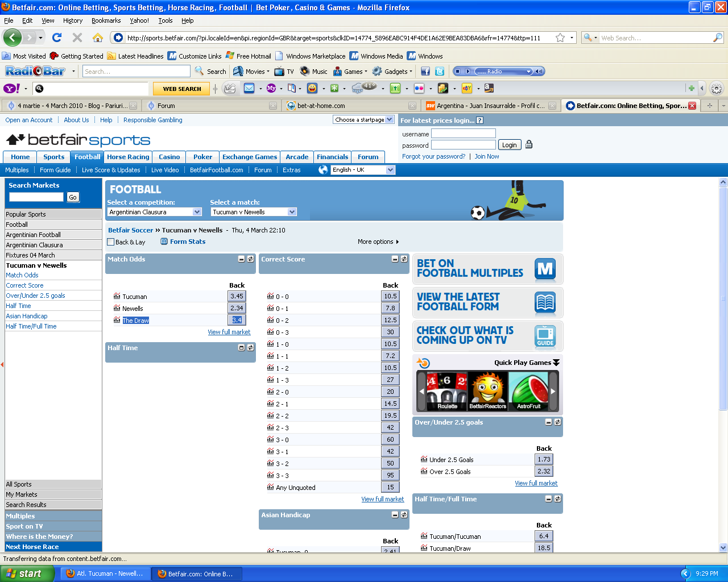Click the Login button
The height and width of the screenshot is (582, 728).
pyautogui.click(x=510, y=145)
